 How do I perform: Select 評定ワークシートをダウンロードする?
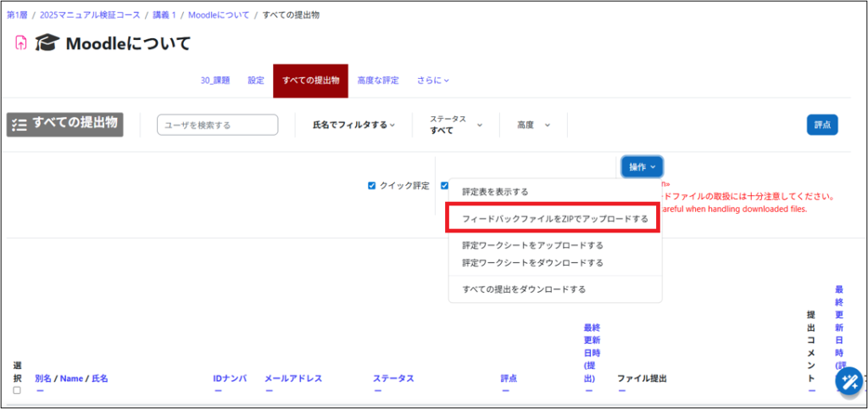532,263
